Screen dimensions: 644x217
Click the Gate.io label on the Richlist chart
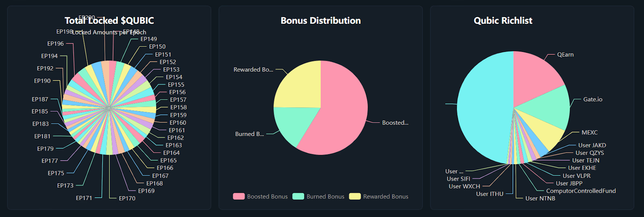(x=592, y=99)
